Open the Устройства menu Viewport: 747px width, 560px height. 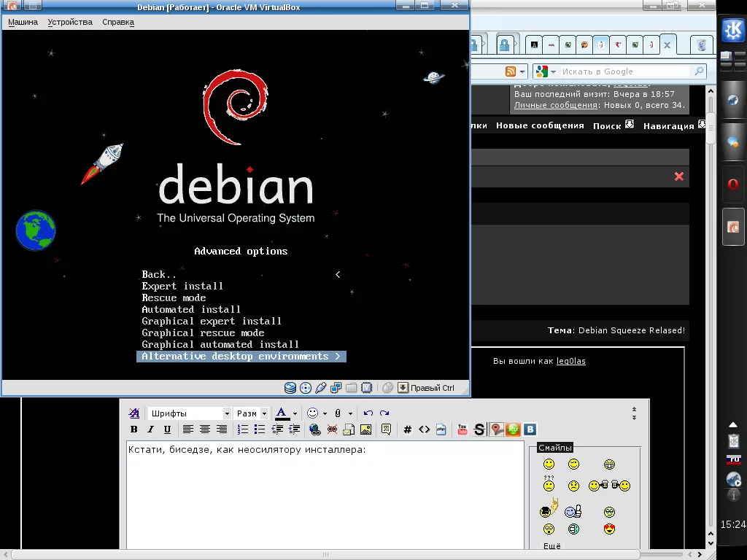70,22
